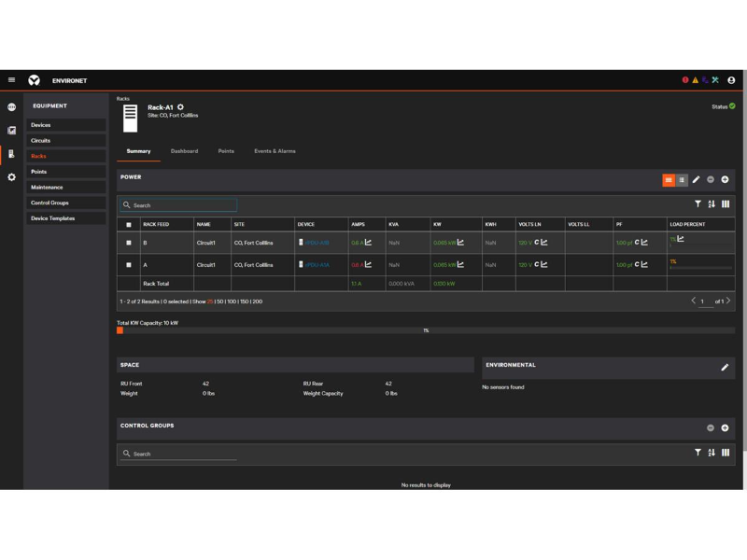Image resolution: width=747 pixels, height=560 pixels.
Task: Click the green Status checkmark icon
Action: click(732, 106)
